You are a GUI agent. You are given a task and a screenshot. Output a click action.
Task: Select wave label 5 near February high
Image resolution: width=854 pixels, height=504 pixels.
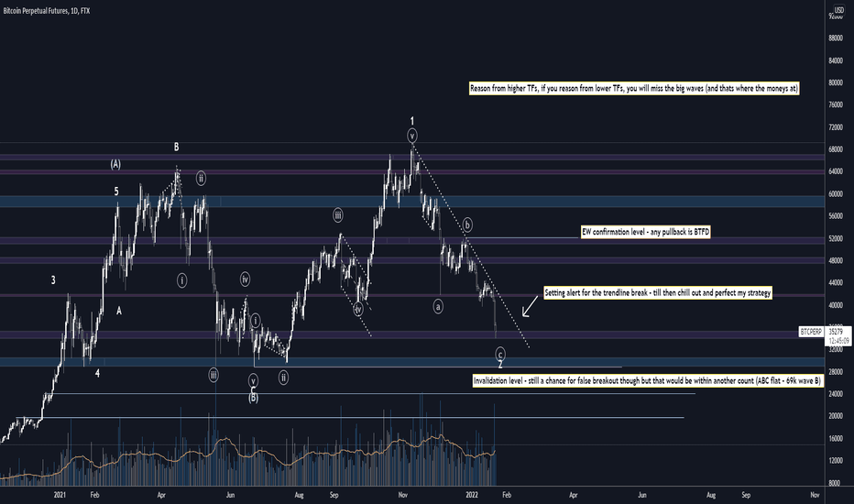click(x=116, y=192)
